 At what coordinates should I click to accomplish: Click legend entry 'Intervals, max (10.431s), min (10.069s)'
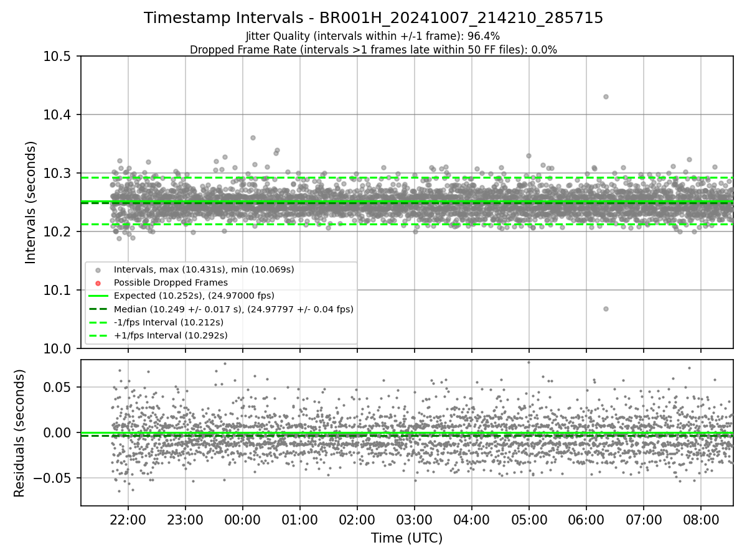point(204,269)
